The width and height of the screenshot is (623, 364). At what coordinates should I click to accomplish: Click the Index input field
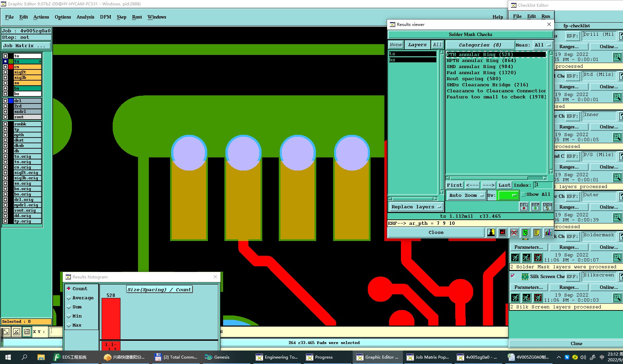[x=543, y=185]
